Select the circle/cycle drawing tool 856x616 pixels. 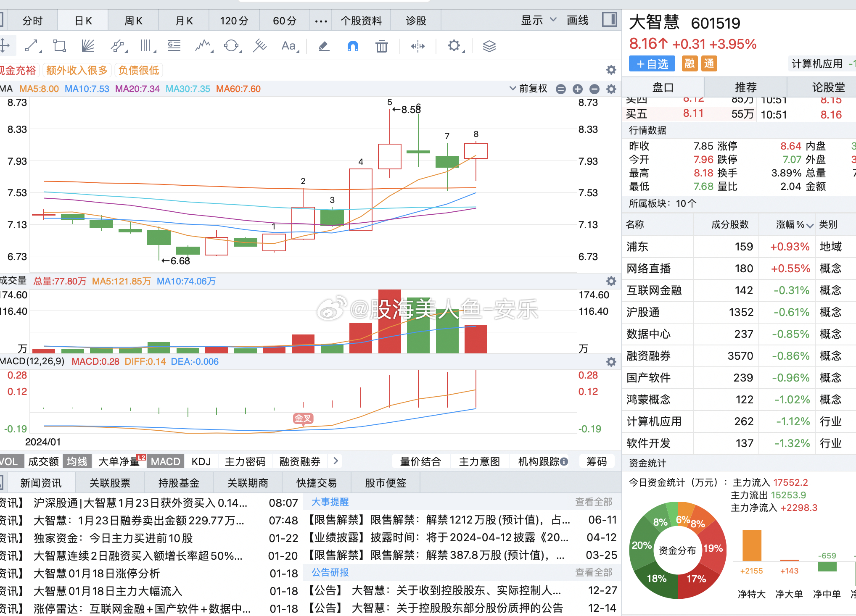click(232, 45)
